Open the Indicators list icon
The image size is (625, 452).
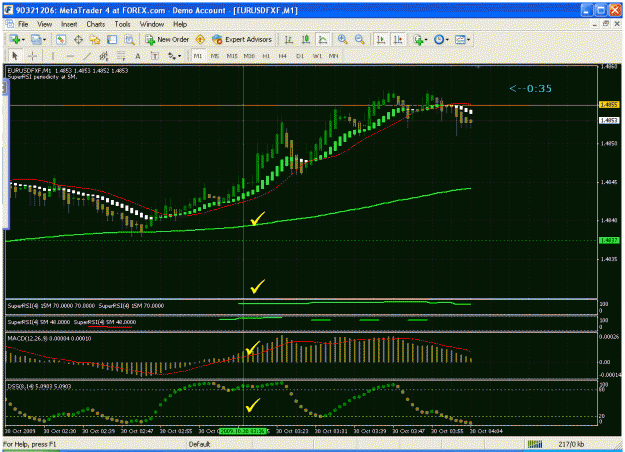coord(418,39)
